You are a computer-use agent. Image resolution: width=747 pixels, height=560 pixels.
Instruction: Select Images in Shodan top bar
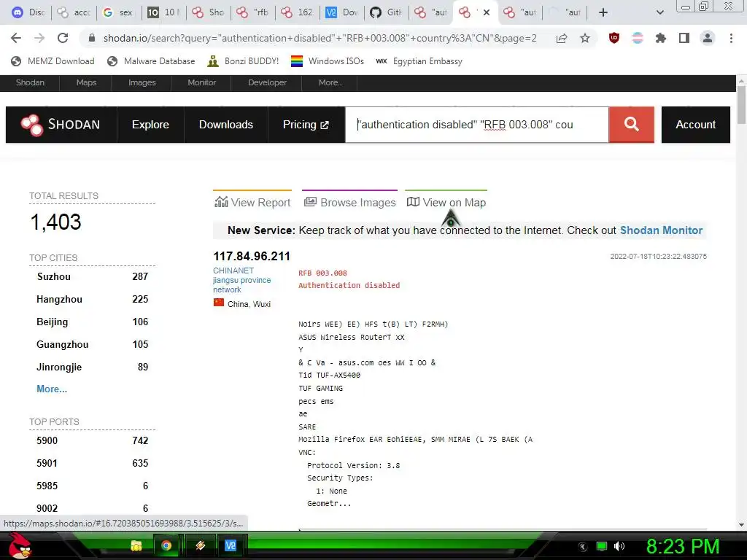(x=142, y=82)
